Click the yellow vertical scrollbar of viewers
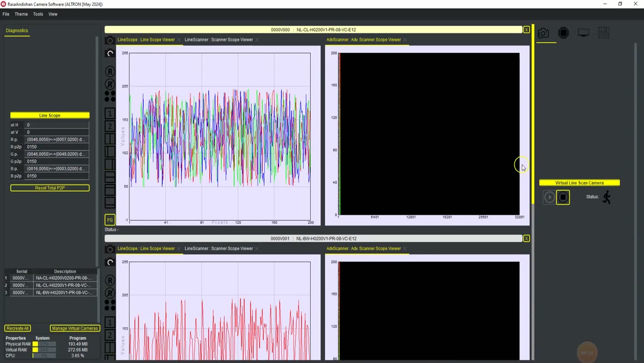This screenshot has height=363, width=644. point(533,113)
